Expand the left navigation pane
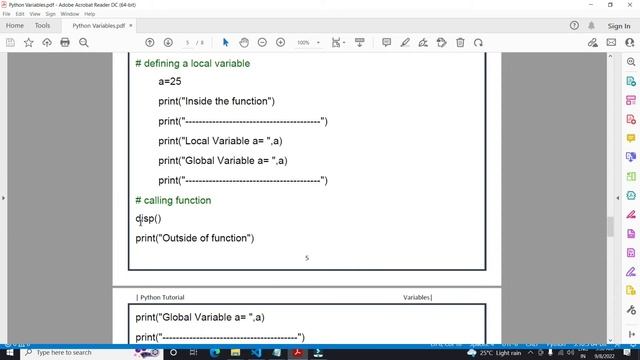640x360 pixels. tap(3, 198)
